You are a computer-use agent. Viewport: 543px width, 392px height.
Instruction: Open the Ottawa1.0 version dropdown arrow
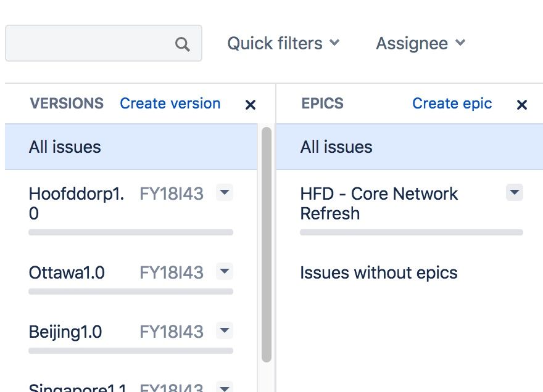(225, 271)
